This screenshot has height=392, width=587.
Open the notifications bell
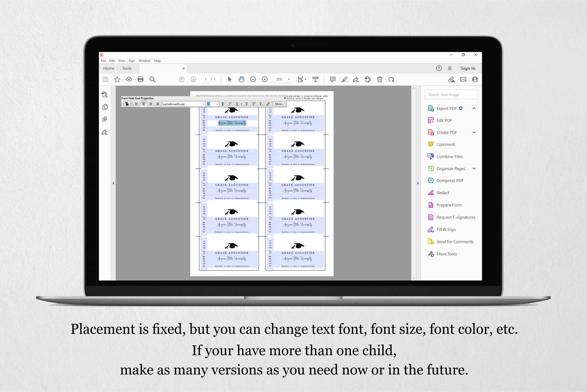pos(450,68)
